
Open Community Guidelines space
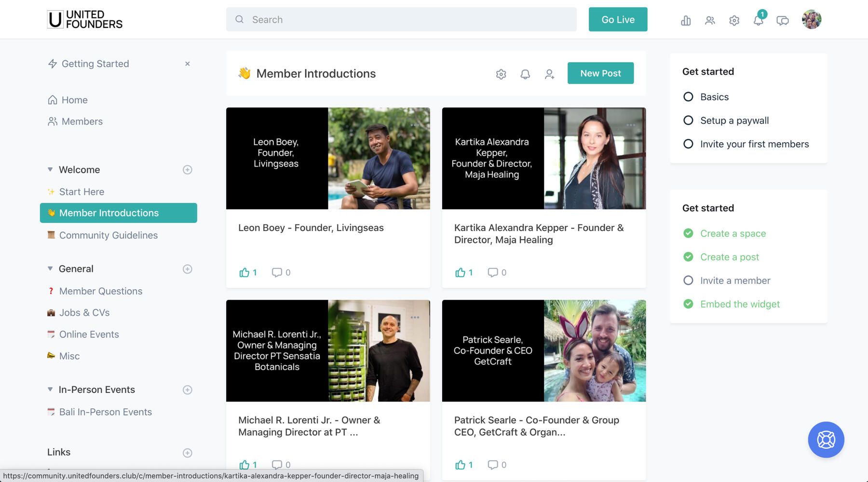108,235
